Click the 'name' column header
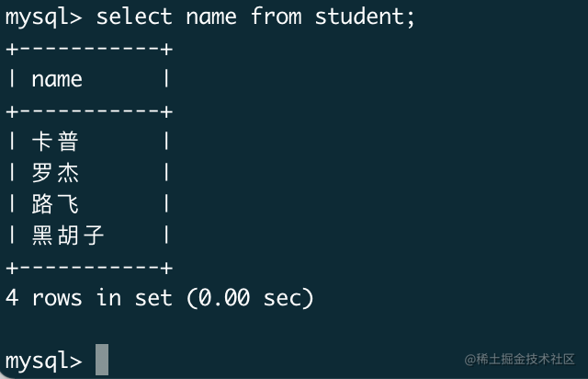This screenshot has width=588, height=379. coord(57,80)
